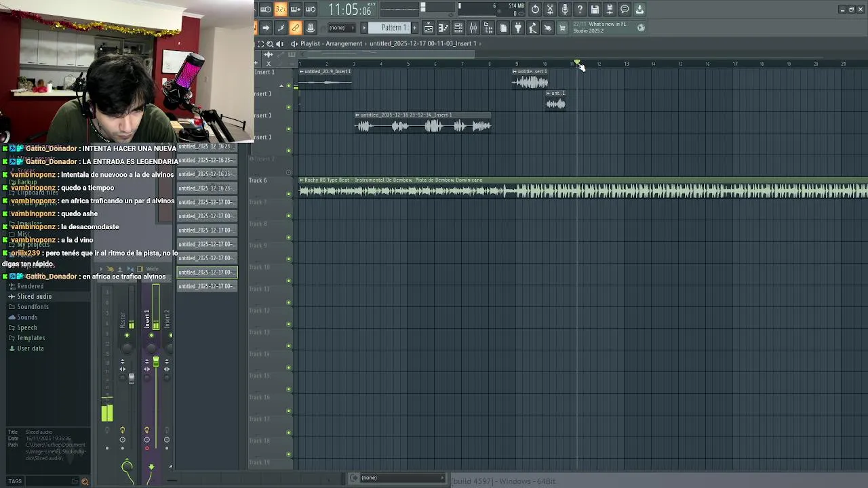Toggle the link chain snap icon
This screenshot has width=868, height=488.
(295, 28)
